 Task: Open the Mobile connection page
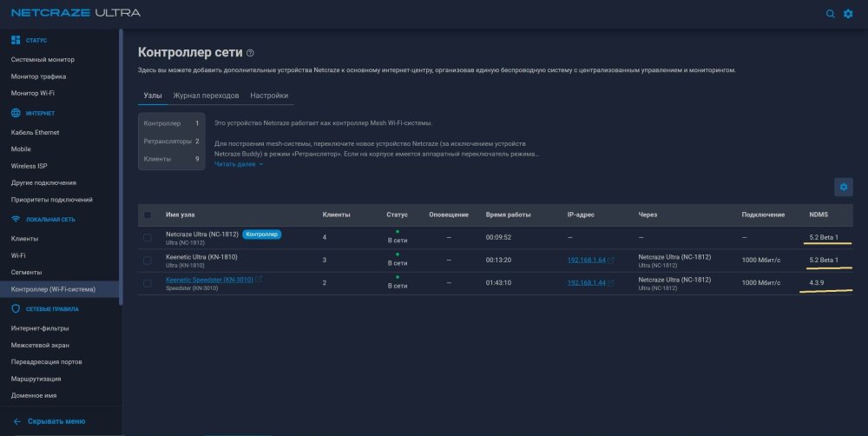(x=21, y=149)
